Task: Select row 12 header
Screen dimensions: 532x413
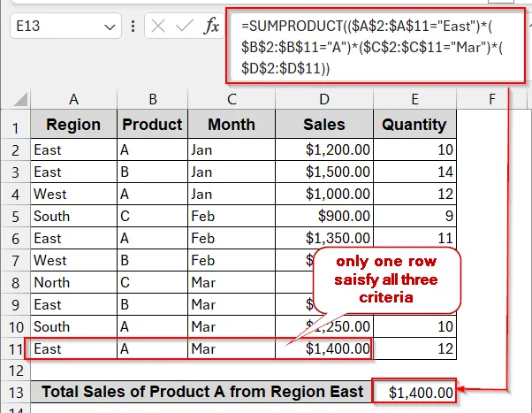Action: [16, 371]
